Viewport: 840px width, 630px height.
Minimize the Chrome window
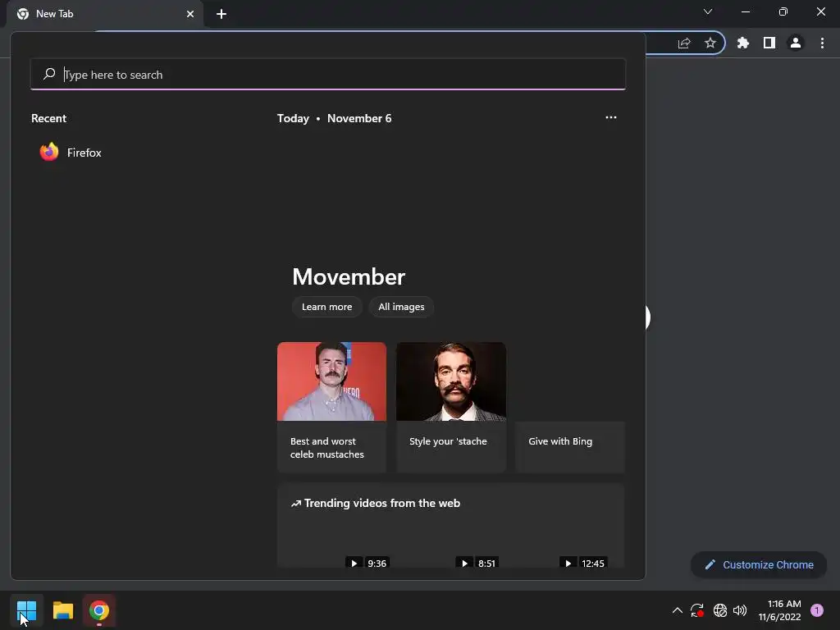pos(746,11)
